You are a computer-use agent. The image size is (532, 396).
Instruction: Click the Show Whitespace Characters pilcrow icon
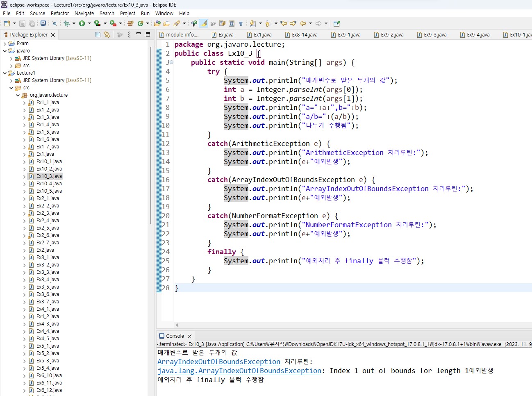click(x=241, y=24)
